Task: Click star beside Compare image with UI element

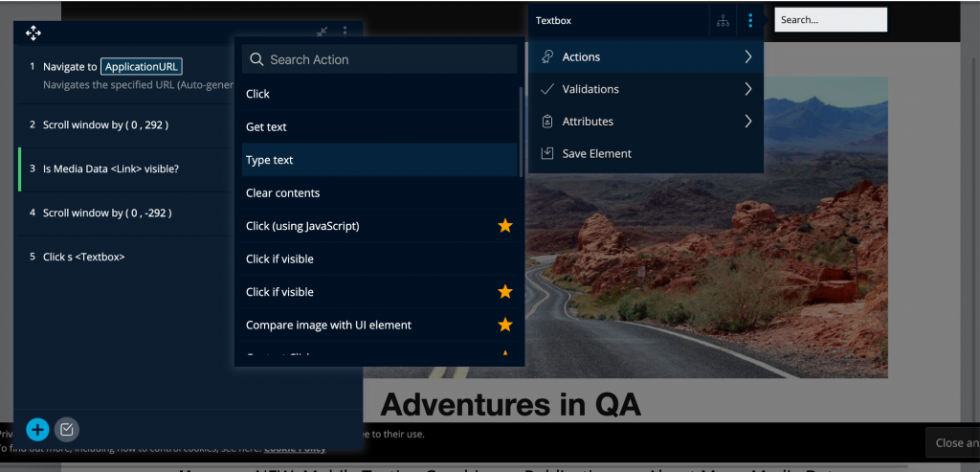Action: pos(504,325)
